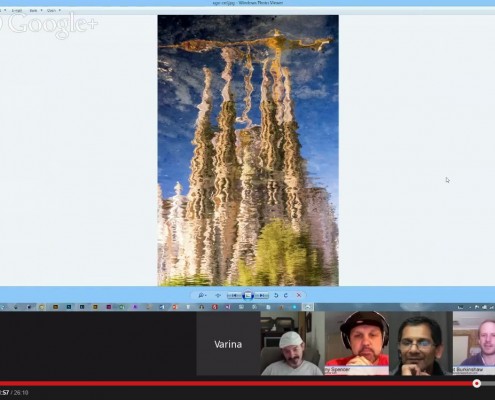The width and height of the screenshot is (495, 400).
Task: Start the slide show with the center button
Action: [248, 295]
